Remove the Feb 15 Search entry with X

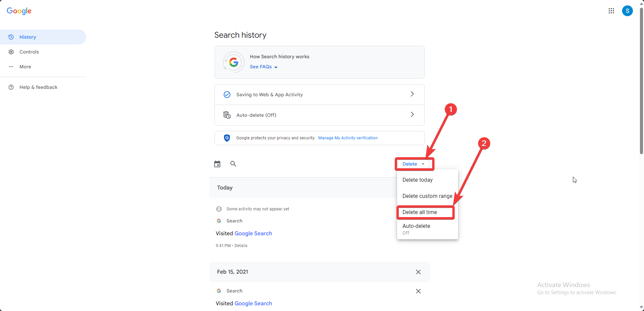point(418,291)
